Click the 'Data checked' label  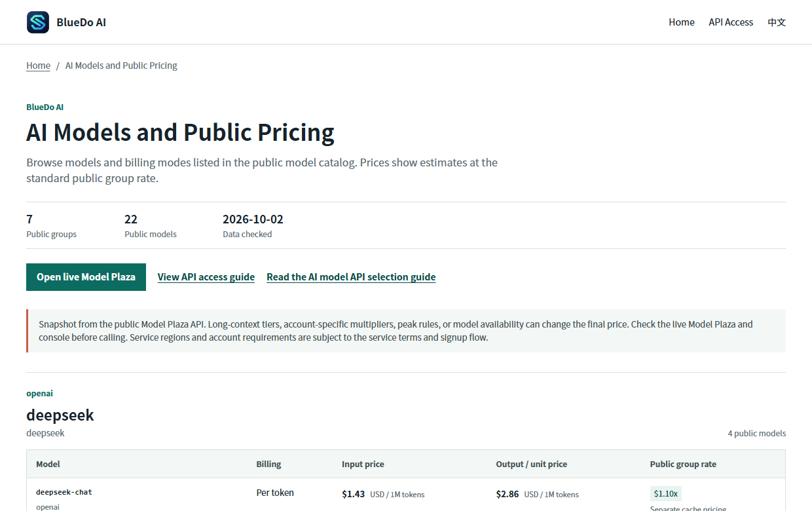(x=247, y=235)
